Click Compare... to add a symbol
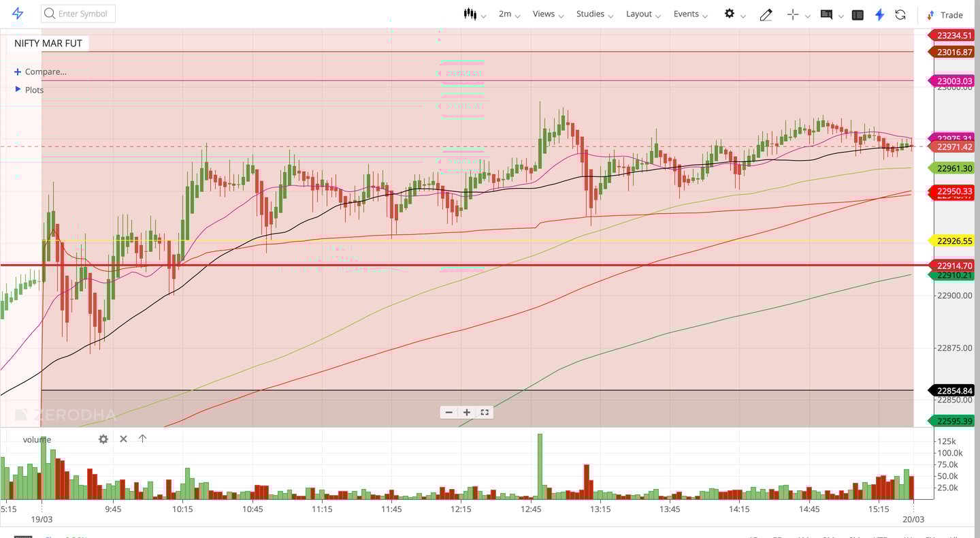This screenshot has height=538, width=980. (x=46, y=72)
